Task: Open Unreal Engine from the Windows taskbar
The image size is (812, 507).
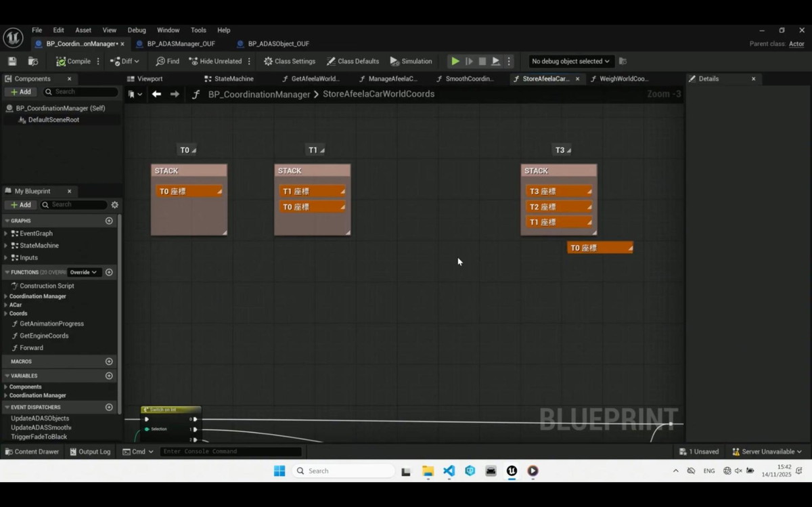Action: click(512, 471)
